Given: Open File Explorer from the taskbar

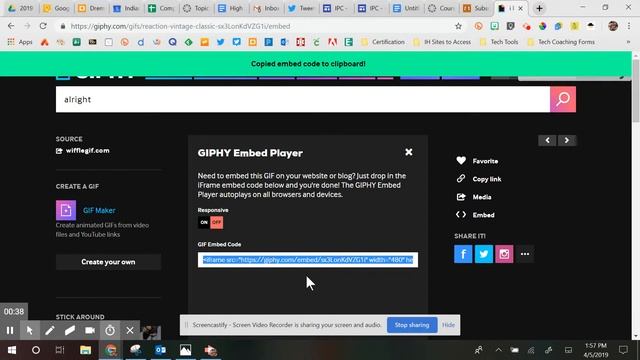Looking at the screenshot, I should tap(86, 350).
